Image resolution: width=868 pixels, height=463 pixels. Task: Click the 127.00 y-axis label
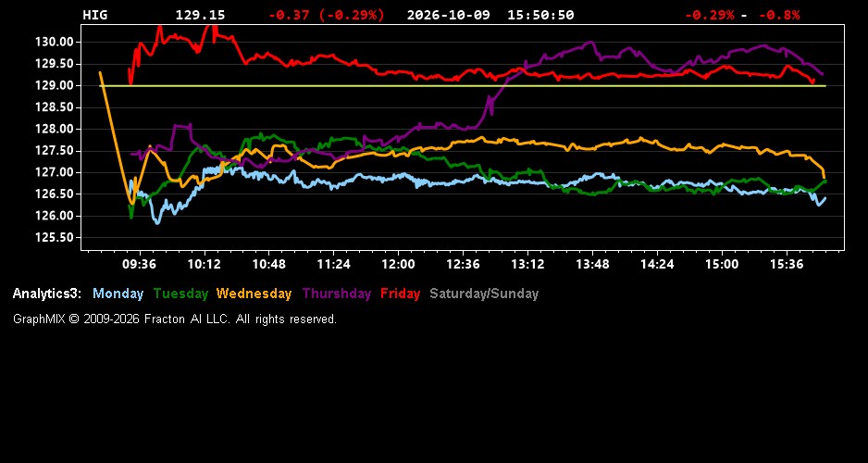(55, 172)
